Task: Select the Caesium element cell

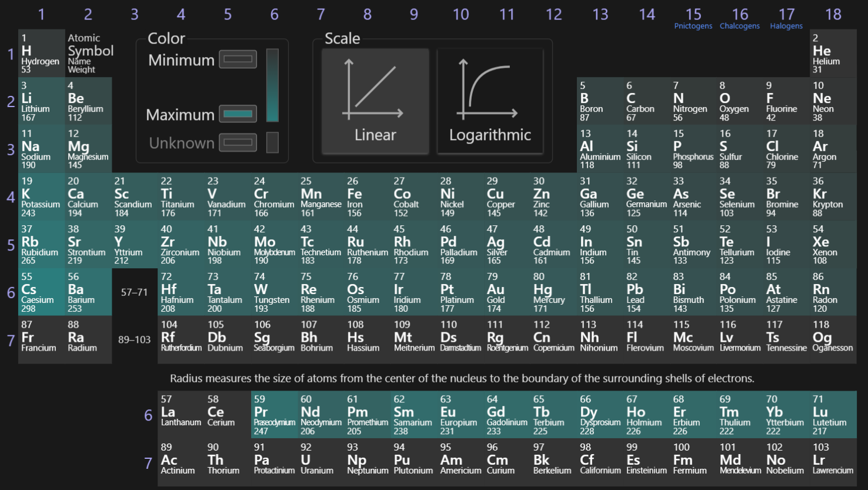Action: tap(41, 292)
